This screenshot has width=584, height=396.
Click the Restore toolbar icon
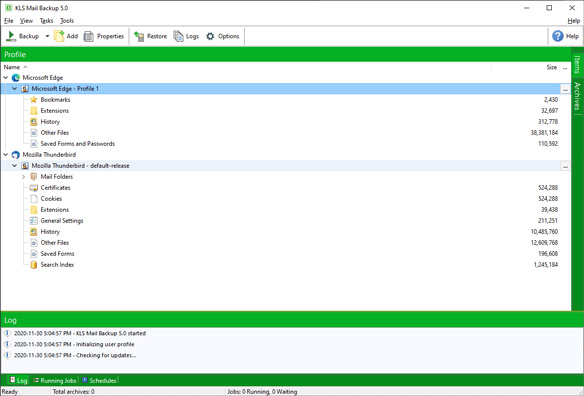coord(139,36)
